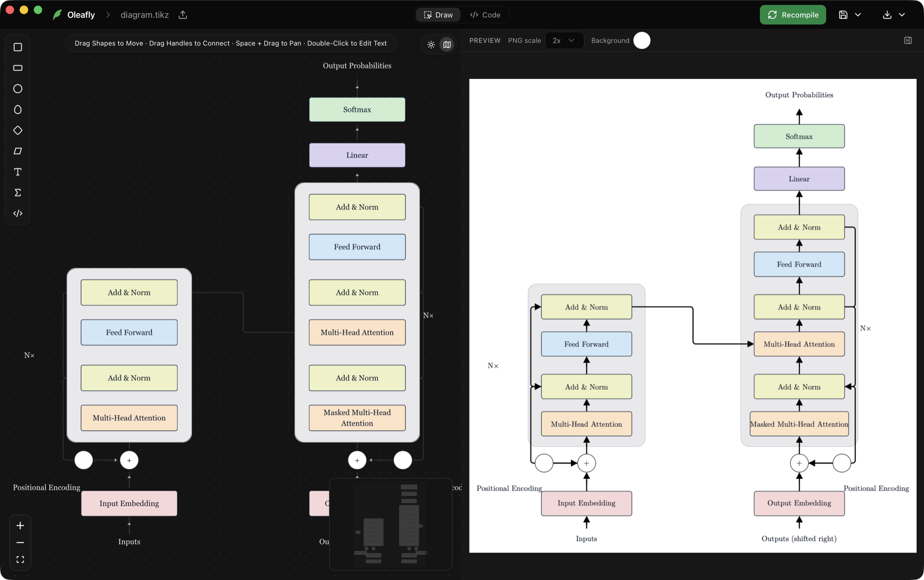This screenshot has width=924, height=580.
Task: Expand the save options chevron
Action: (x=858, y=15)
